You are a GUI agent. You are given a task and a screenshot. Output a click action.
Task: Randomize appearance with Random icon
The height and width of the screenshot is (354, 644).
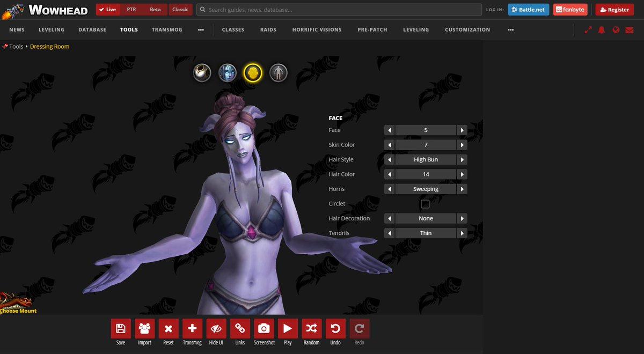[312, 329]
